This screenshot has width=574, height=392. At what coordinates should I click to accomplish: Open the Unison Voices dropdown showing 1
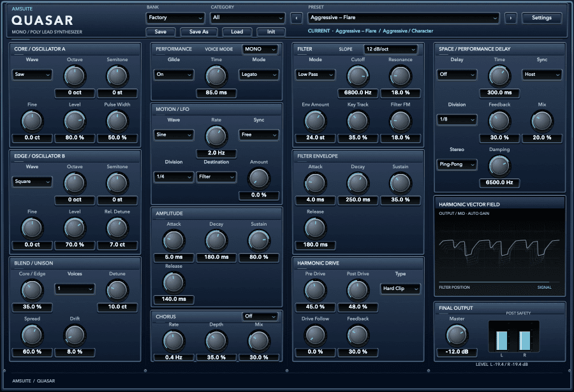[x=75, y=289]
